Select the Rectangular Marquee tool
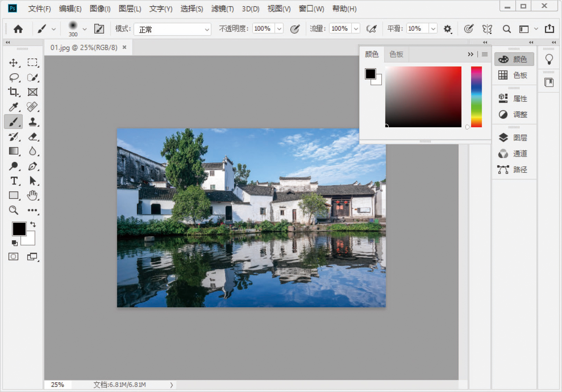562x392 pixels. tap(32, 63)
